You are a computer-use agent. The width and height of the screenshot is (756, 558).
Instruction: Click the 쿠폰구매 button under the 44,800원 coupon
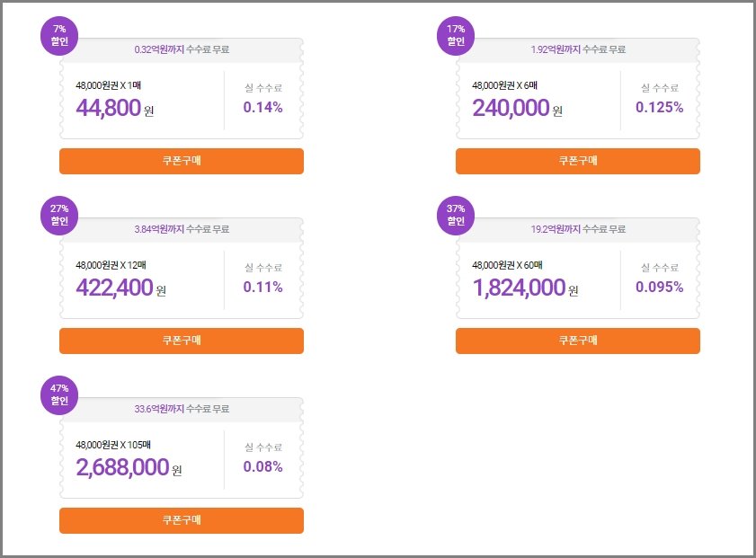tap(182, 161)
